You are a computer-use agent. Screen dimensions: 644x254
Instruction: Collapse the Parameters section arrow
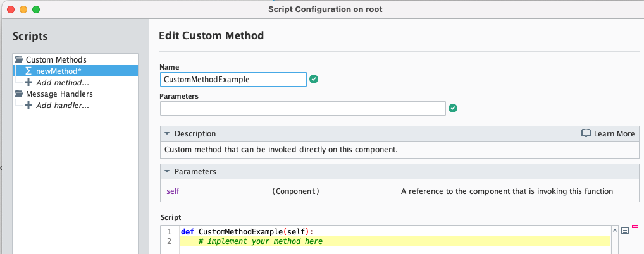167,172
